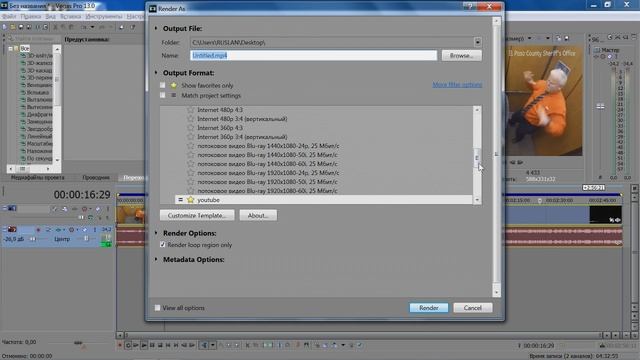Click the Copy icon in main toolbar
Screen dimensions: 640x360
click(x=64, y=27)
